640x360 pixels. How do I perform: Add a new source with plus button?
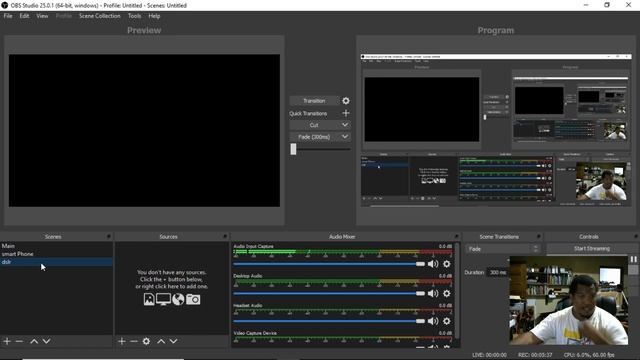point(122,341)
